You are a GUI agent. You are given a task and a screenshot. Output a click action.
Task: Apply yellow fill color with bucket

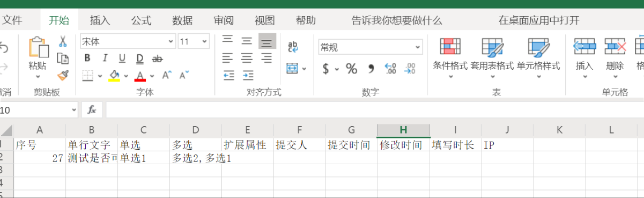click(114, 75)
